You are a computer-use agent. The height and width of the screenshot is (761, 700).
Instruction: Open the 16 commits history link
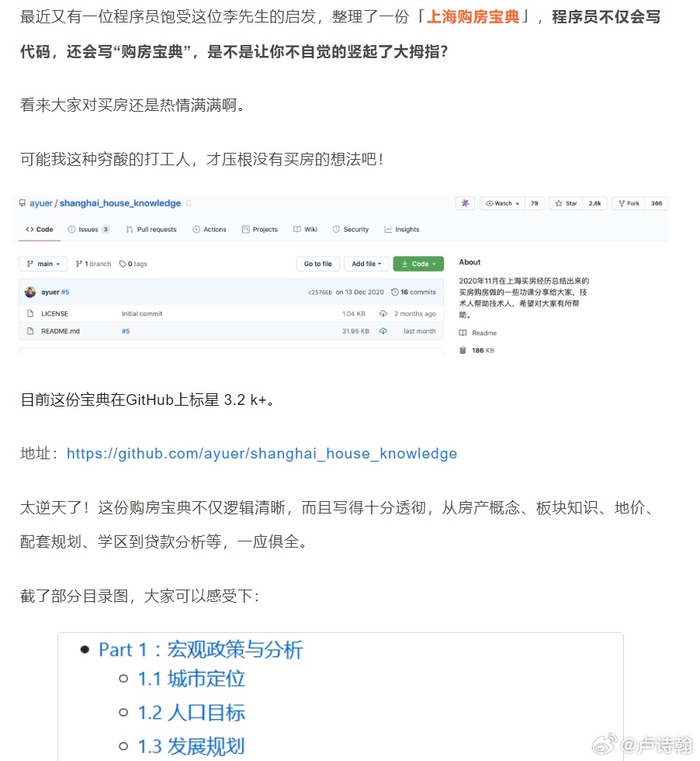point(414,292)
